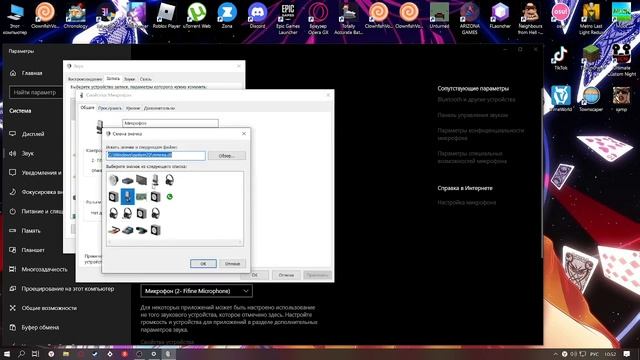This screenshot has height=360, width=640.
Task: Open Общие возможности settings section
Action: [43, 308]
